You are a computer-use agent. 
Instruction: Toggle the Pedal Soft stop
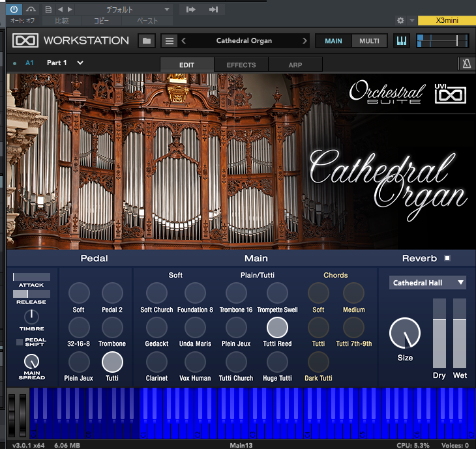point(79,293)
